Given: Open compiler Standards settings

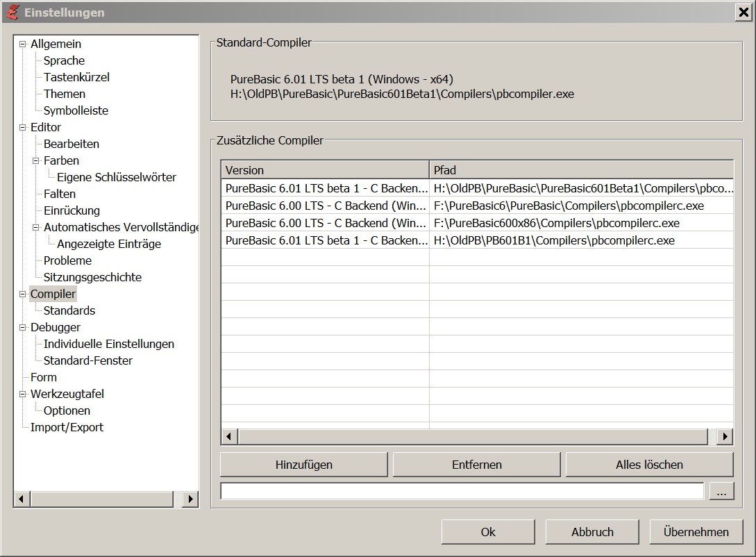Looking at the screenshot, I should click(x=69, y=310).
